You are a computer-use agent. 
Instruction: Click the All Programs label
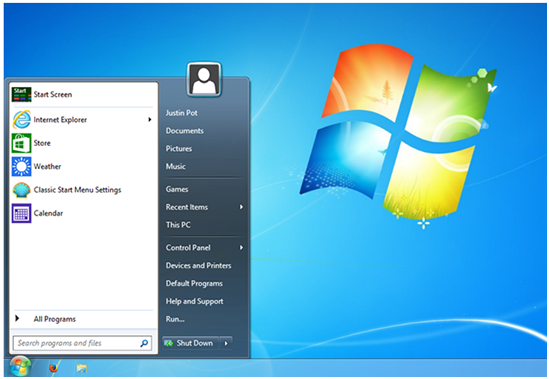(x=55, y=319)
